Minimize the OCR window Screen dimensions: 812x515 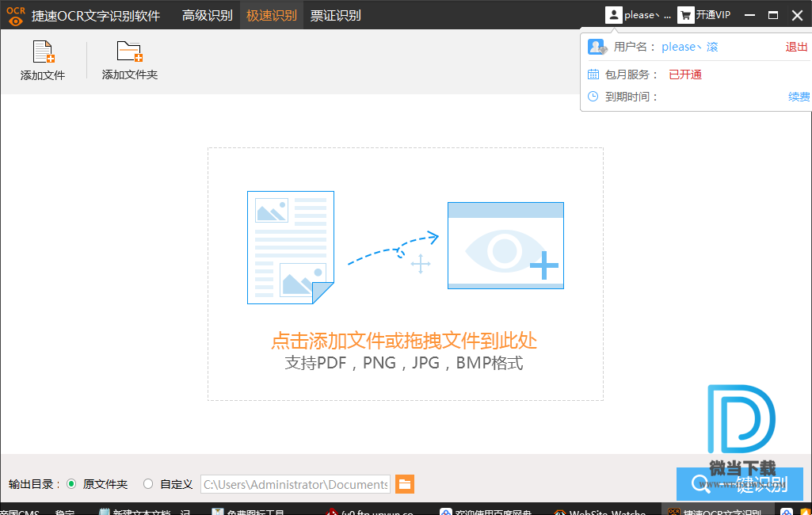pyautogui.click(x=749, y=15)
